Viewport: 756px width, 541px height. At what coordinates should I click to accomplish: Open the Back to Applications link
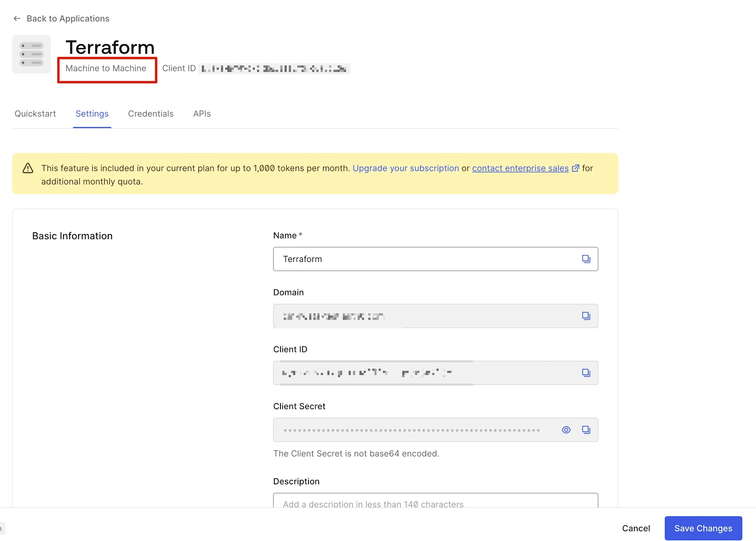[68, 19]
